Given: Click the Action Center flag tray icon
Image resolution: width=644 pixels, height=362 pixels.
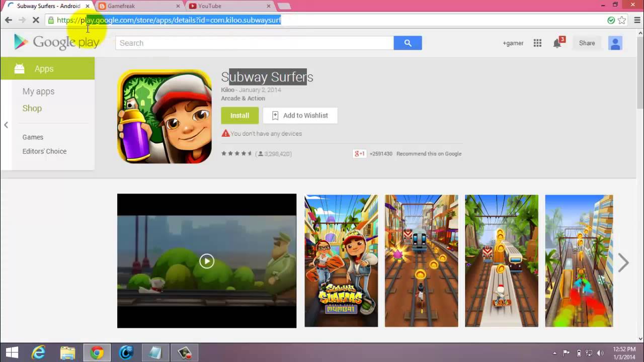Looking at the screenshot, I should click(x=567, y=353).
